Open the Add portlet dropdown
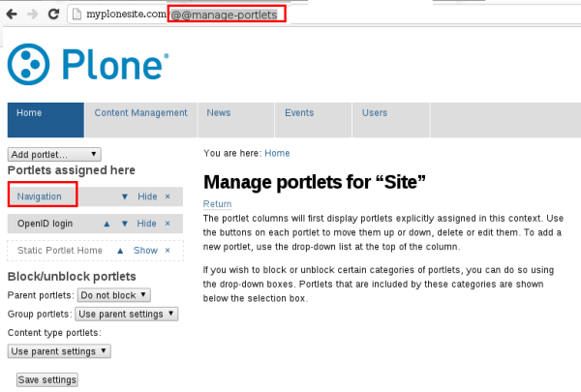 pyautogui.click(x=54, y=154)
